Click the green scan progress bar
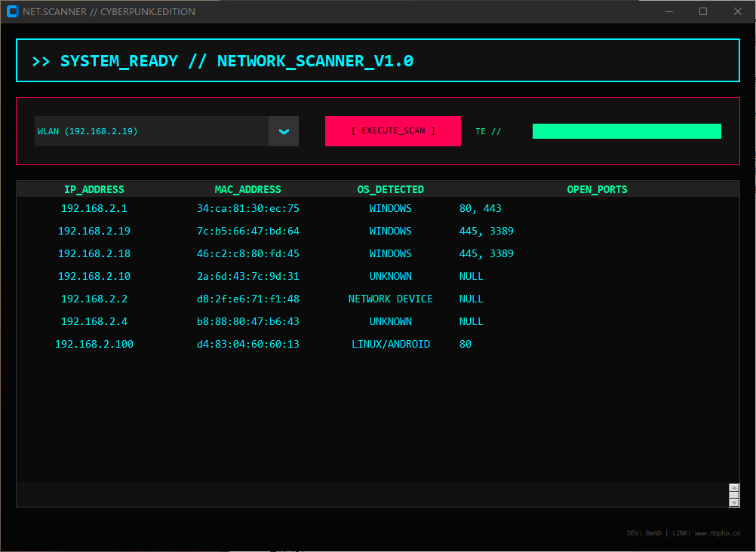The width and height of the screenshot is (756, 552). pos(627,131)
